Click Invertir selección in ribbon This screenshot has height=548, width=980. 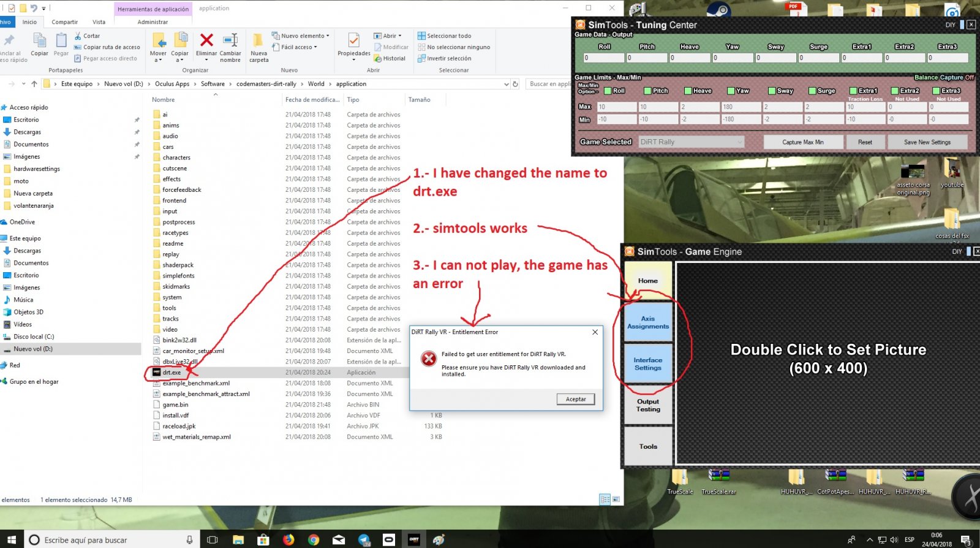[x=444, y=59]
